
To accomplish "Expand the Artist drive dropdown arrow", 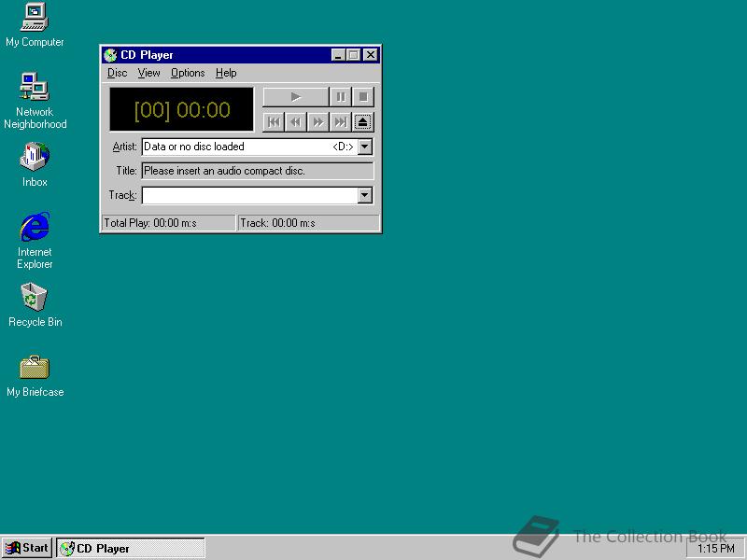I will [x=365, y=147].
